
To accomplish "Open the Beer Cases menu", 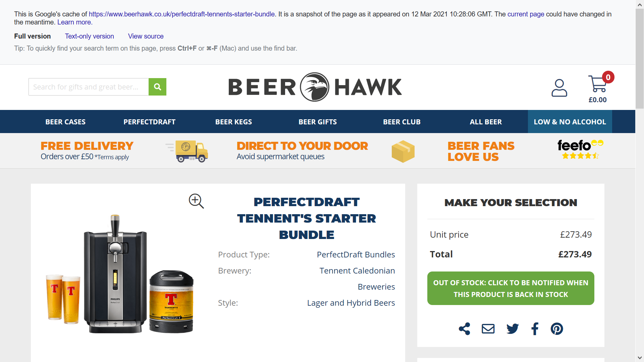I will [65, 122].
